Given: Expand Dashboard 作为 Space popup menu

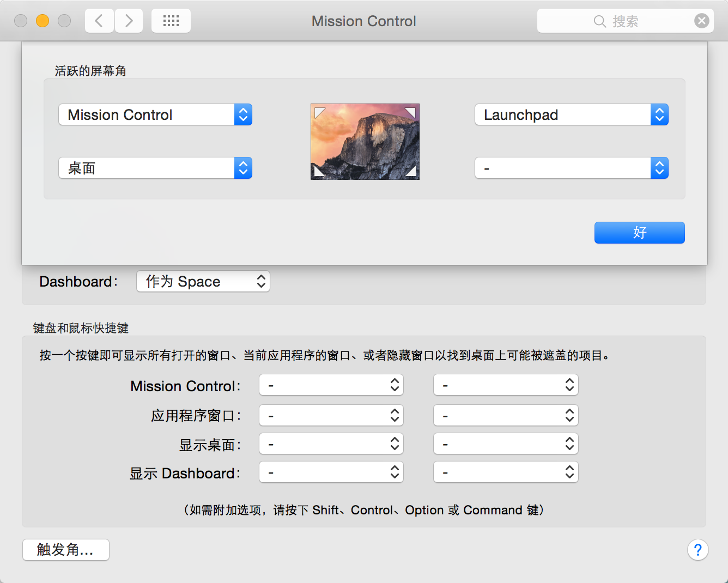Looking at the screenshot, I should coord(203,282).
